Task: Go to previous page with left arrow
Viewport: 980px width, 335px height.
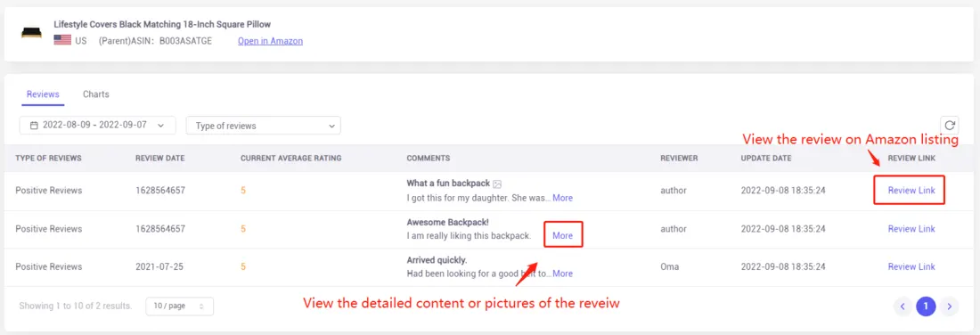Action: [902, 306]
